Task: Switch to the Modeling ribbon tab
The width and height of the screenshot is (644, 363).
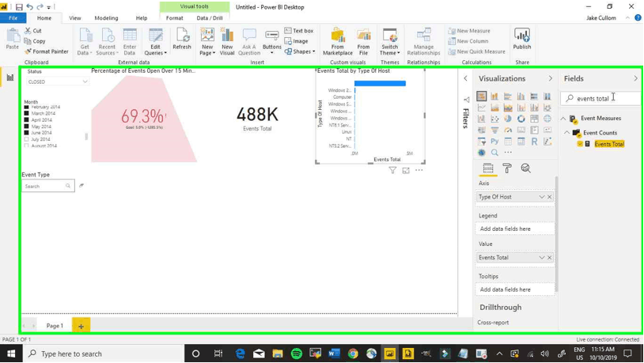Action: coord(106,18)
